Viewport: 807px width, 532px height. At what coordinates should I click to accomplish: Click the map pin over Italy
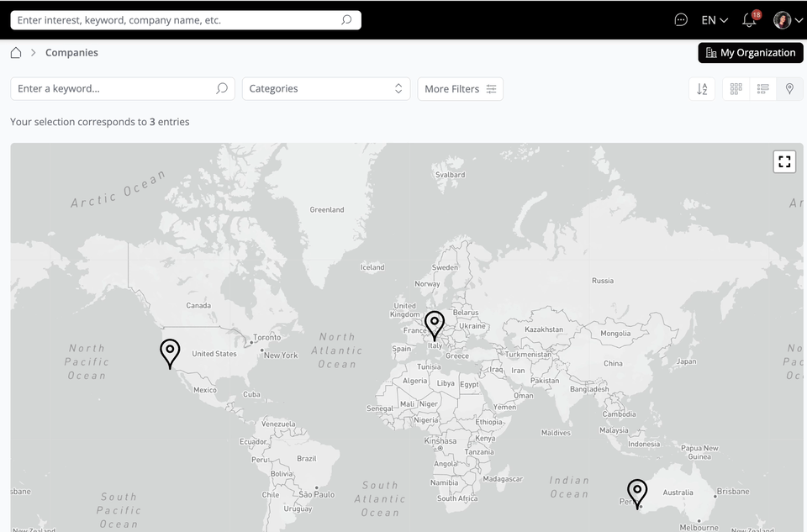pos(435,324)
